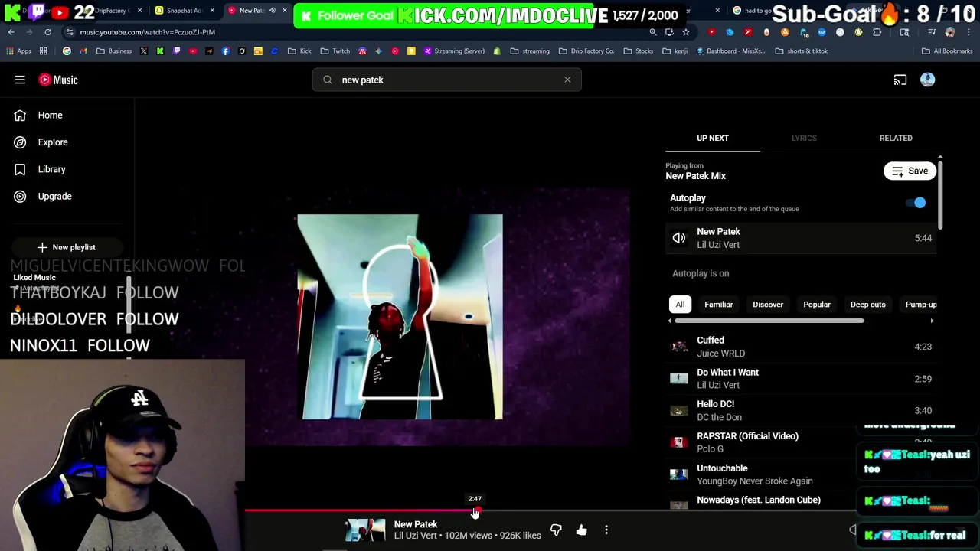Dislike the song New Patek
The image size is (980, 551).
tap(556, 530)
